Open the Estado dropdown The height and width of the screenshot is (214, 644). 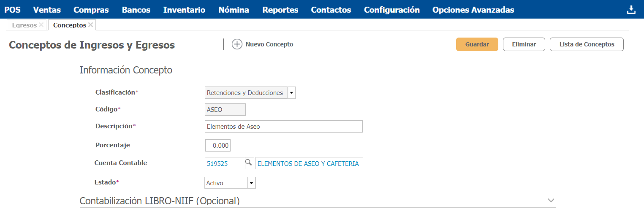[251, 183]
